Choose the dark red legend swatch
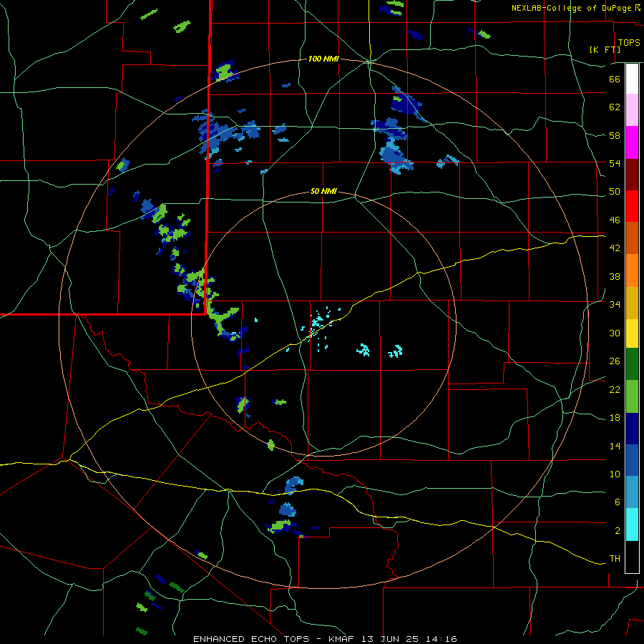The height and width of the screenshot is (644, 644). pyautogui.click(x=632, y=175)
